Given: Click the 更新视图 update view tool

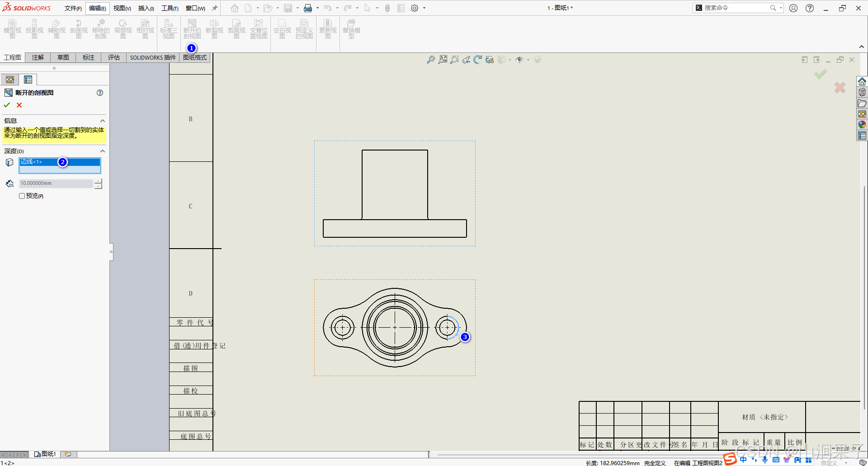Looking at the screenshot, I should pos(328,29).
